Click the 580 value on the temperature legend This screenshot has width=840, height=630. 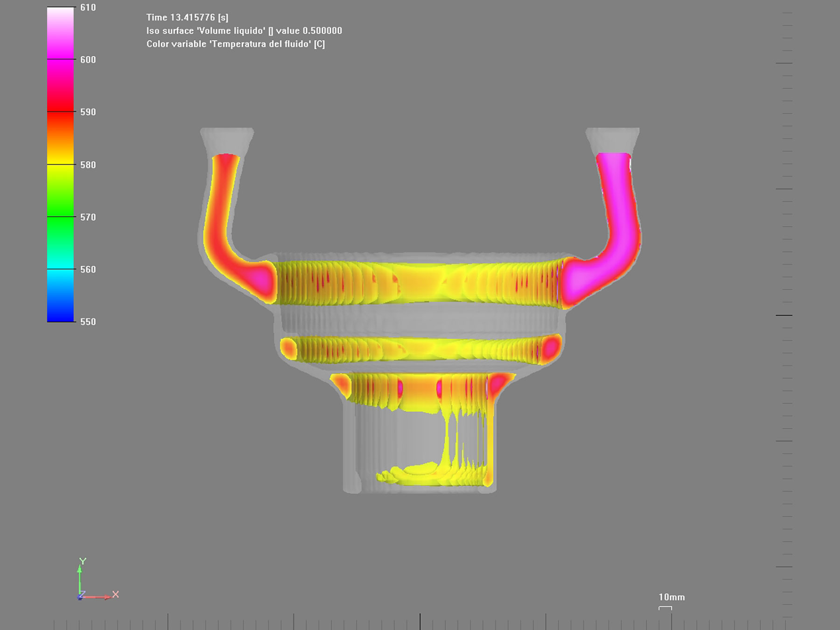88,165
